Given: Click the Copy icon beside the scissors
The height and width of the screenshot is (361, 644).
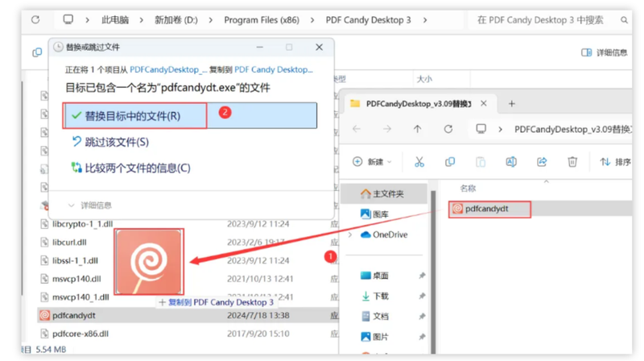Looking at the screenshot, I should click(x=450, y=162).
